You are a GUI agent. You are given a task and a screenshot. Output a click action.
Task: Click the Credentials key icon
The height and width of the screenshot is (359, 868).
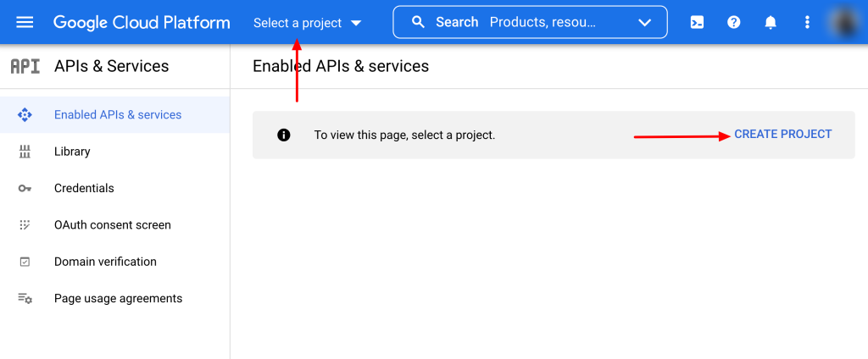click(x=25, y=189)
